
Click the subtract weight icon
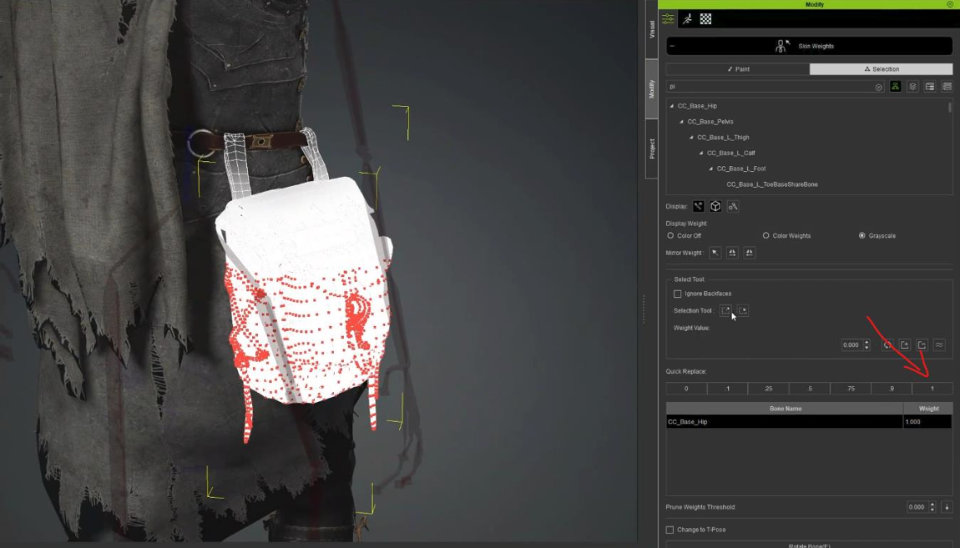(x=921, y=345)
